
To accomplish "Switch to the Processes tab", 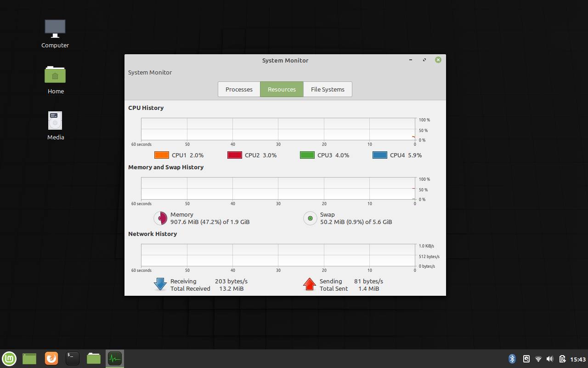I will (239, 89).
